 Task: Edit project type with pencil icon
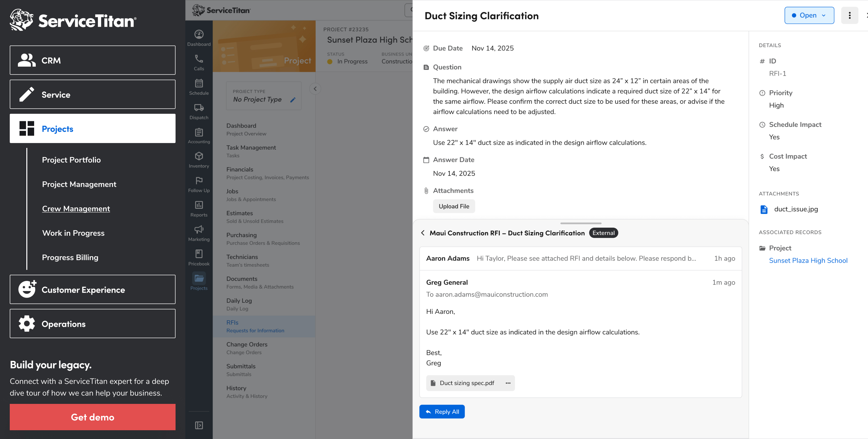[293, 100]
